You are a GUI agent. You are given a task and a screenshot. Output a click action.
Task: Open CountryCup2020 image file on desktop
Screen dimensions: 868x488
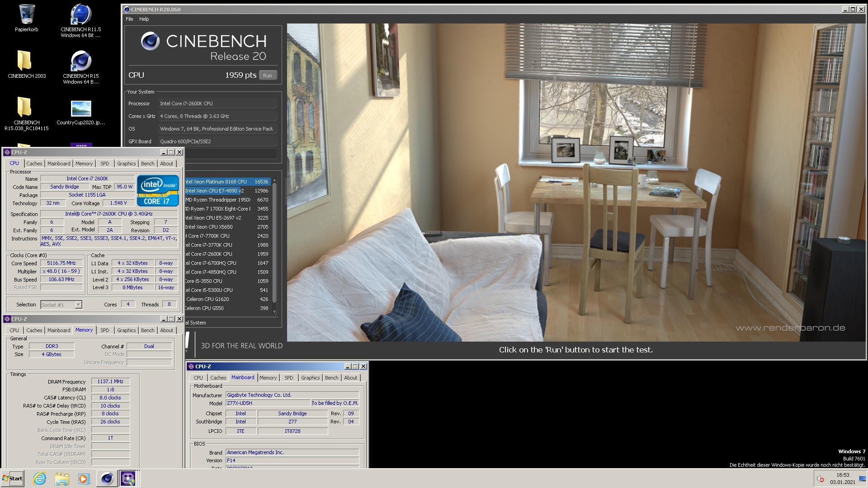tap(81, 113)
